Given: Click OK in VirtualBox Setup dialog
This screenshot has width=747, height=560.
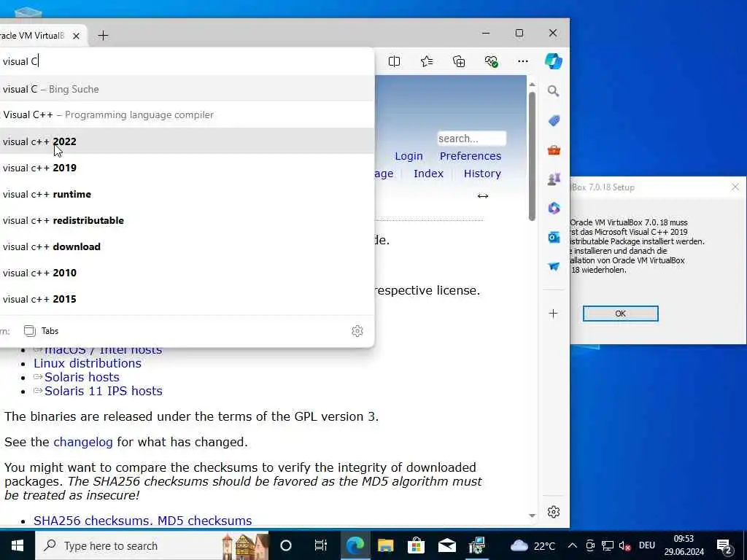Looking at the screenshot, I should point(620,314).
